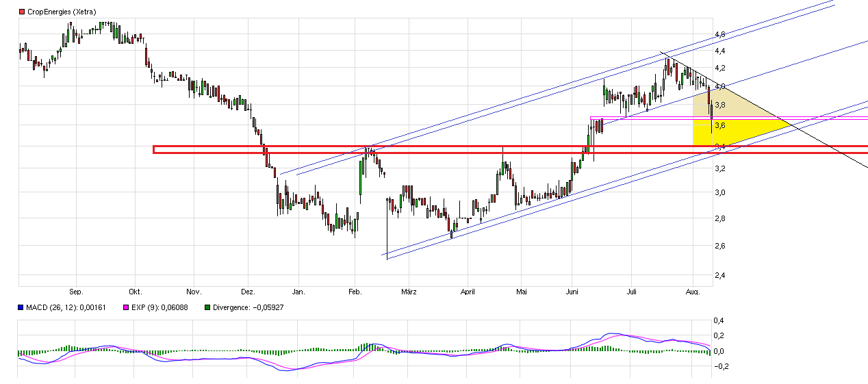Select the März label on time axis
868x384 pixels.
(409, 292)
